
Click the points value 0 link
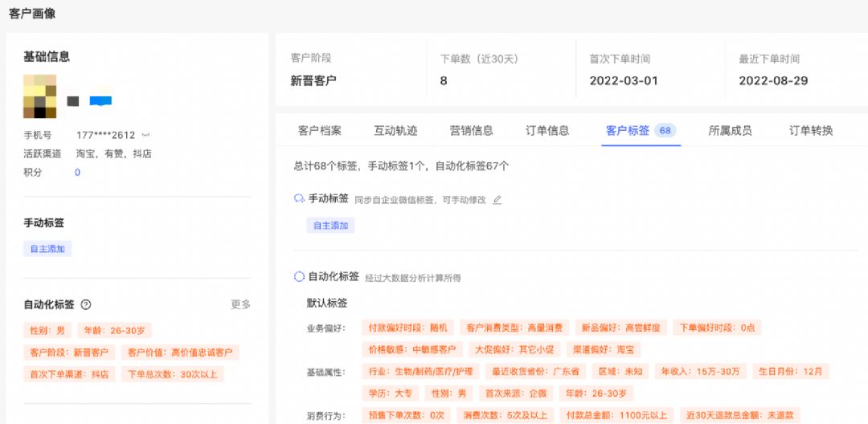tap(77, 173)
